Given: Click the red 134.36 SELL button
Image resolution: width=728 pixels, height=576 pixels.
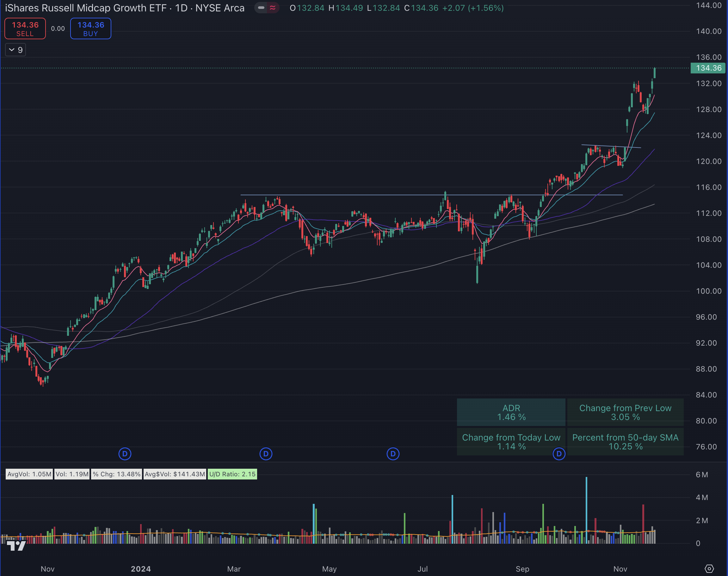Looking at the screenshot, I should [x=25, y=28].
